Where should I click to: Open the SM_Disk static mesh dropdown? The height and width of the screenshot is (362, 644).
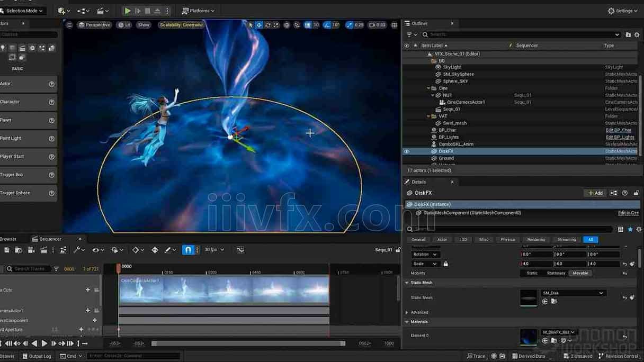[x=573, y=293]
